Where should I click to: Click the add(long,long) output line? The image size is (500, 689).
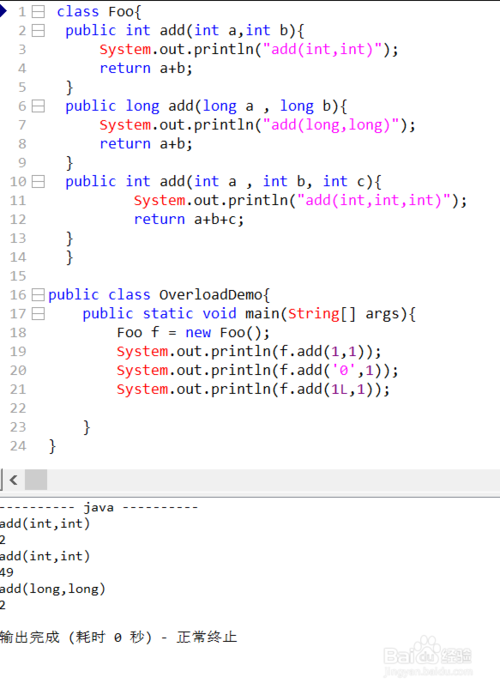tap(53, 589)
